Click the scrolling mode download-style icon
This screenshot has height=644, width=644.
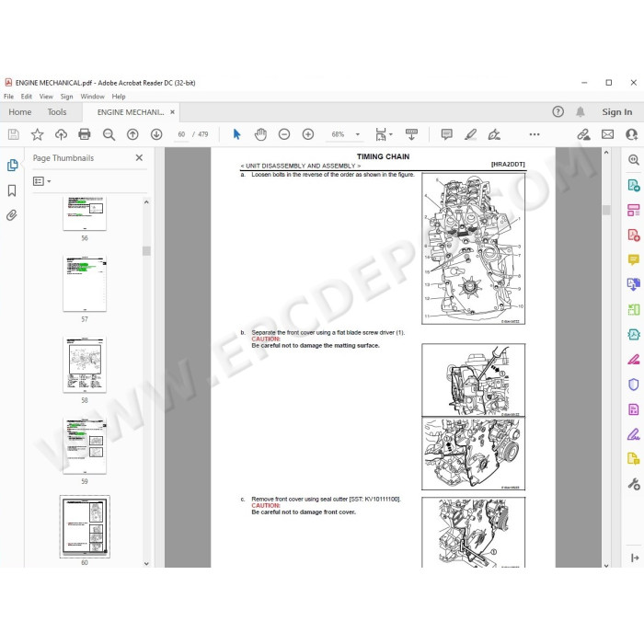click(411, 134)
